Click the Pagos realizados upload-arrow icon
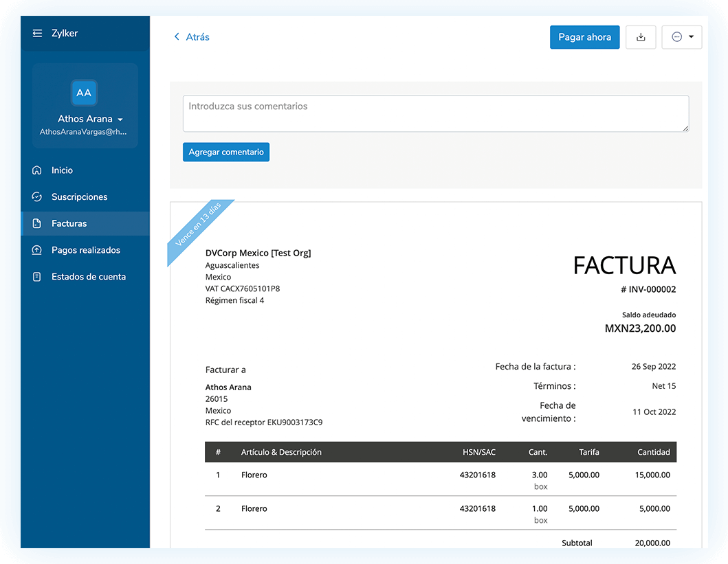 point(37,250)
